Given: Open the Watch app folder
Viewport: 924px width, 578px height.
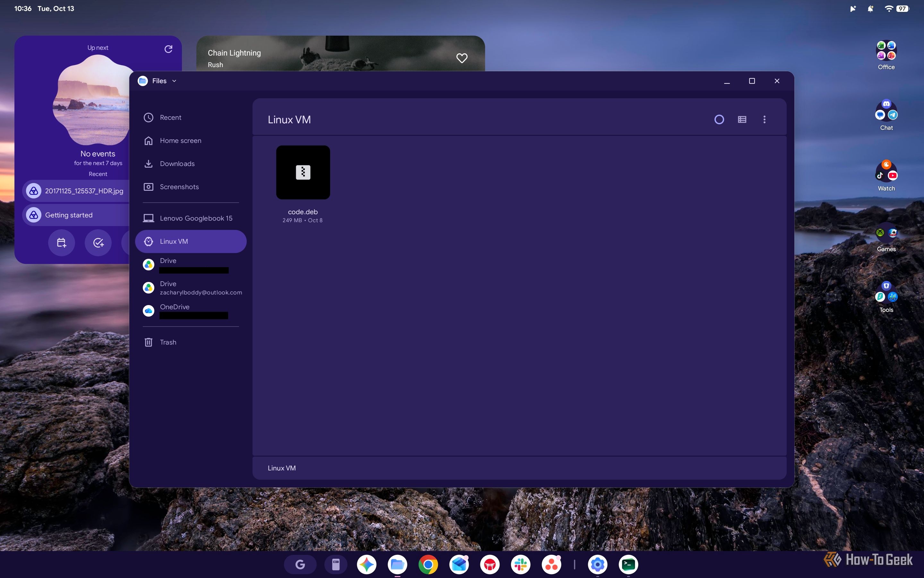Looking at the screenshot, I should [886, 176].
